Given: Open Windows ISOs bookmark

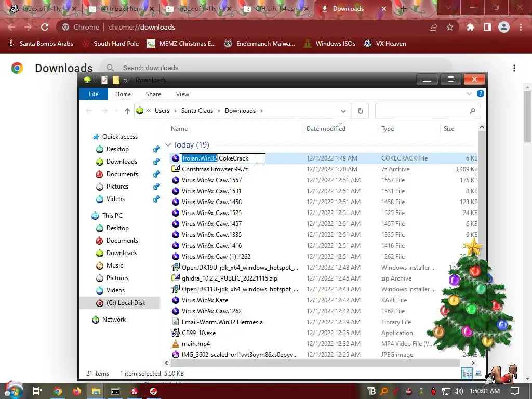Looking at the screenshot, I should [330, 44].
